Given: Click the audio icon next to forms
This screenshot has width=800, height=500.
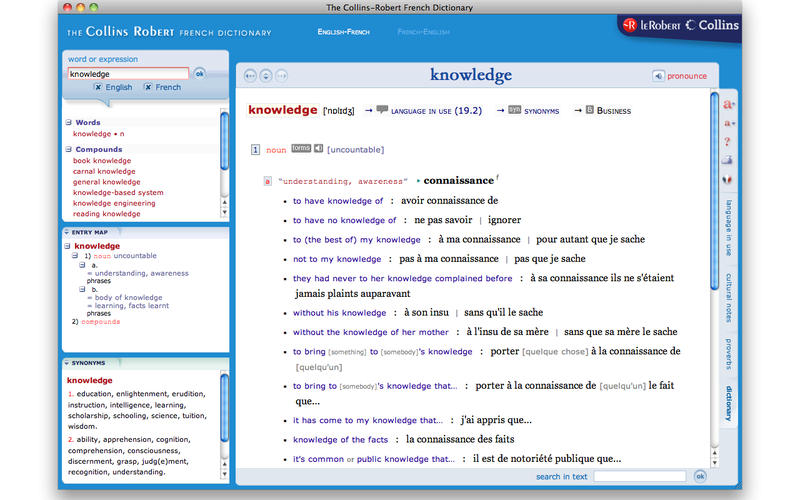Looking at the screenshot, I should click(x=318, y=149).
